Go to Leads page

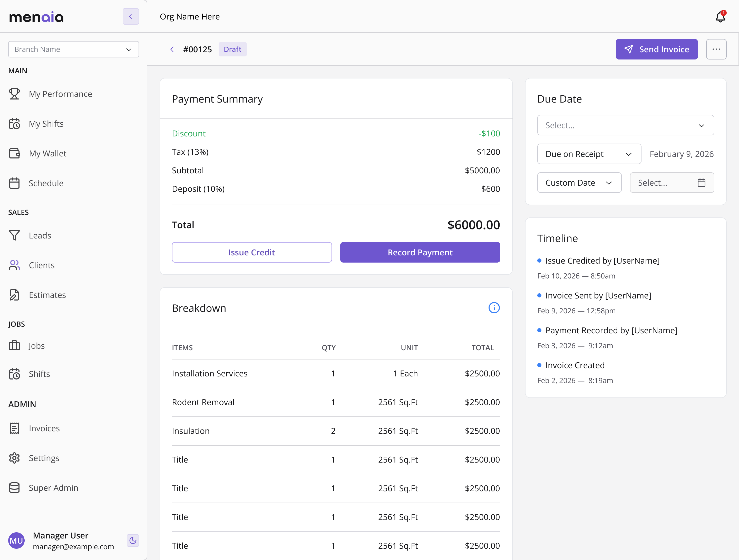pos(40,235)
